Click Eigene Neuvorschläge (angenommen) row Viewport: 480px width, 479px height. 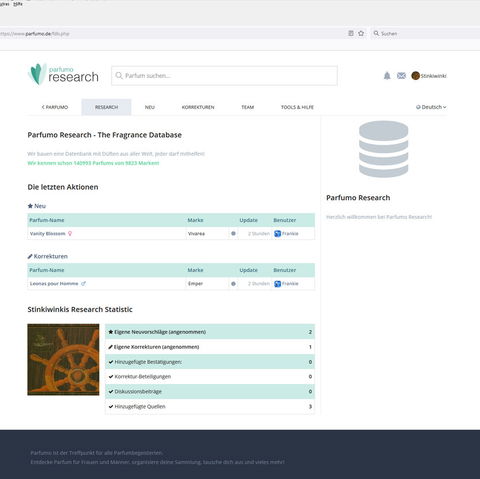210,332
